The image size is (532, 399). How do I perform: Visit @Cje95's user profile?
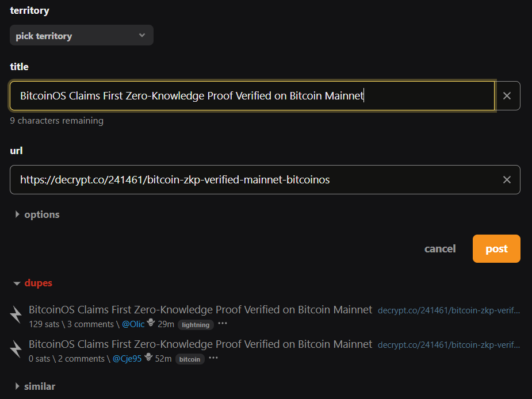[127, 359]
